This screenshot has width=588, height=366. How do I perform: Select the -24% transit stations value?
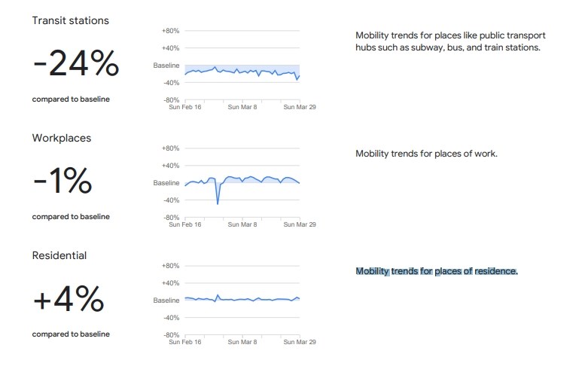[76, 63]
